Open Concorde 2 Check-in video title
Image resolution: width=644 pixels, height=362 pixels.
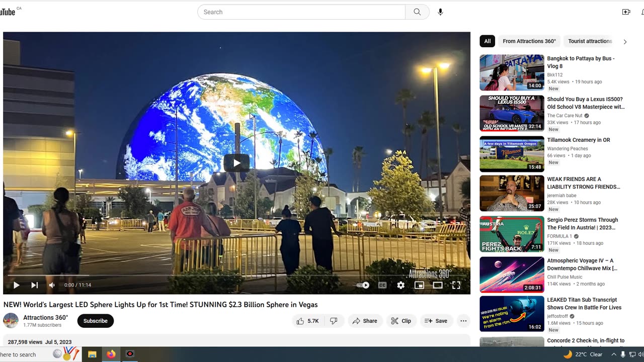586,341
